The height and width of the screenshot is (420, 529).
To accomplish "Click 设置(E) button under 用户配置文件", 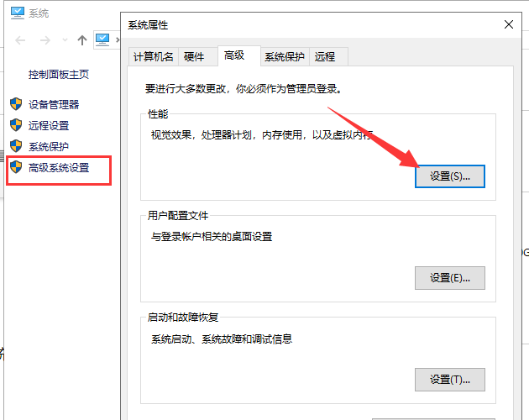I will coord(450,278).
